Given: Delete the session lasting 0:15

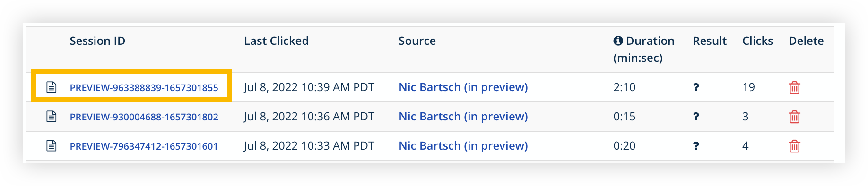Looking at the screenshot, I should [794, 117].
